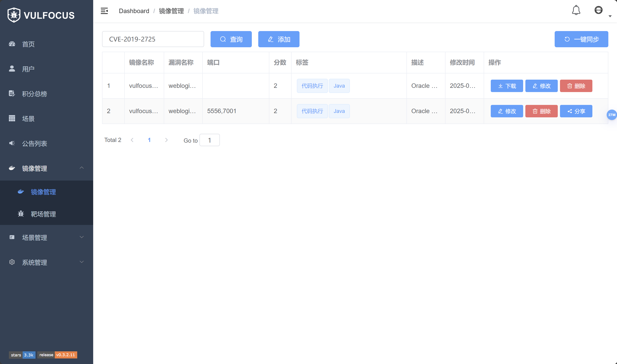Click the CVE-2019-2725 search field
The height and width of the screenshot is (364, 617).
pos(153,39)
